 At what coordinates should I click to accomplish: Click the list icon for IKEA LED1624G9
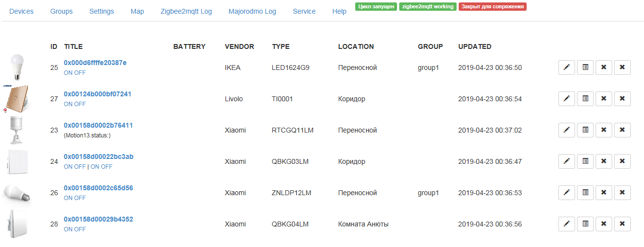585,67
